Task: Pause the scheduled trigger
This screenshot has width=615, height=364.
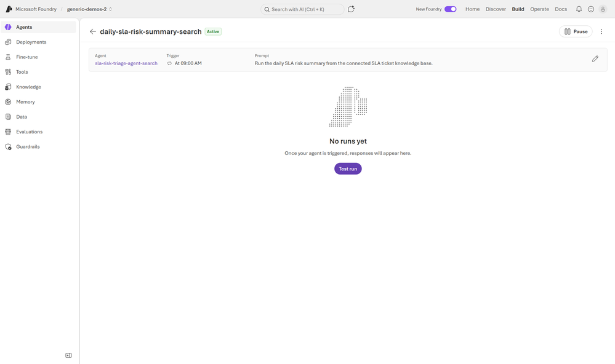Action: [576, 31]
